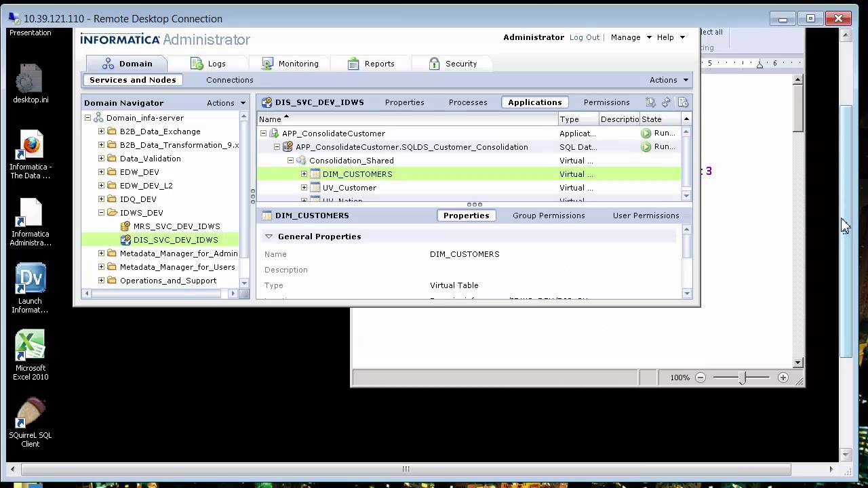Expand the UV_Customer virtual table
Image resolution: width=868 pixels, height=488 pixels.
[304, 188]
